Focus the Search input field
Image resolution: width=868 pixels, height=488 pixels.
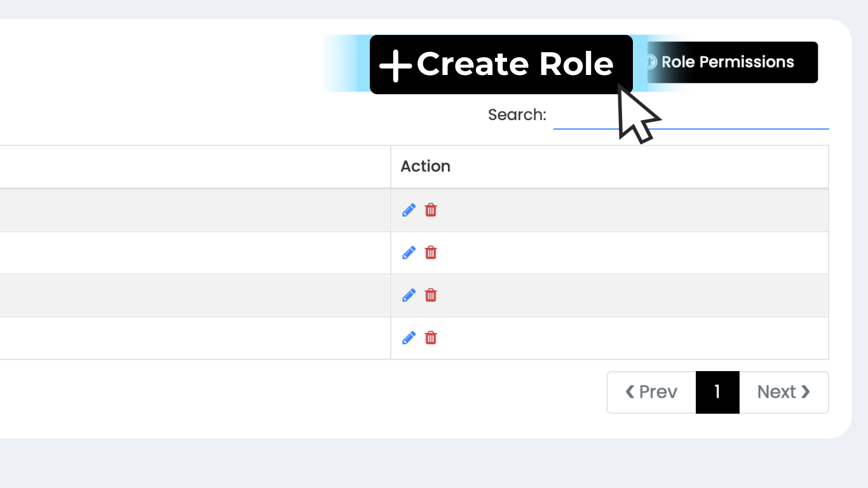691,116
